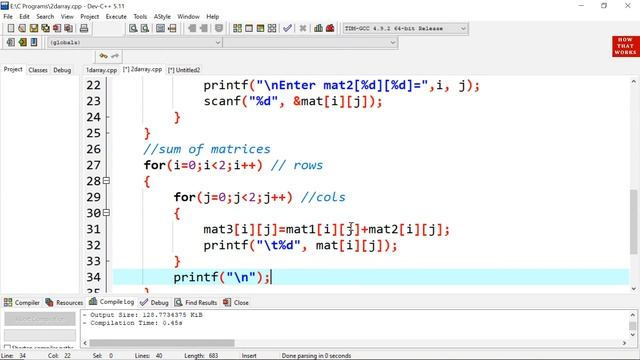Viewport: 640px width, 360px height.
Task: Click the compile log horizontal scrollbar thumb
Action: tap(162, 343)
